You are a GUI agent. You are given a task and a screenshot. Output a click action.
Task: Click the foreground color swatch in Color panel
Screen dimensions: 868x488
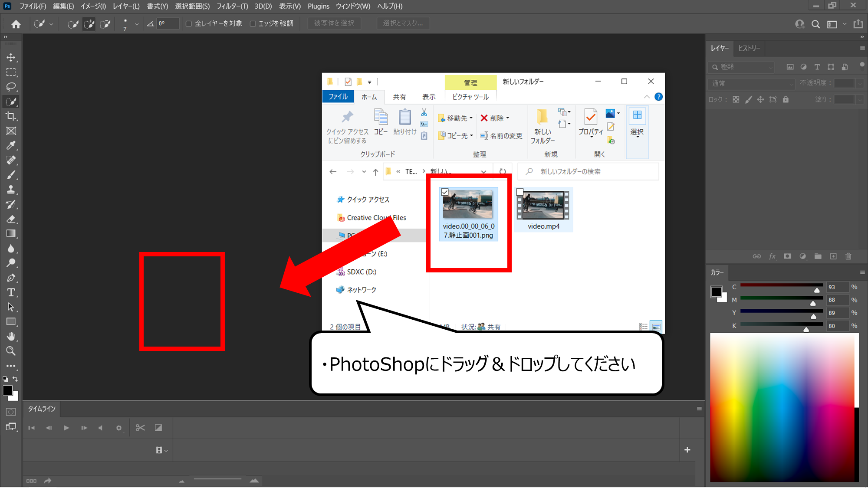pos(716,291)
